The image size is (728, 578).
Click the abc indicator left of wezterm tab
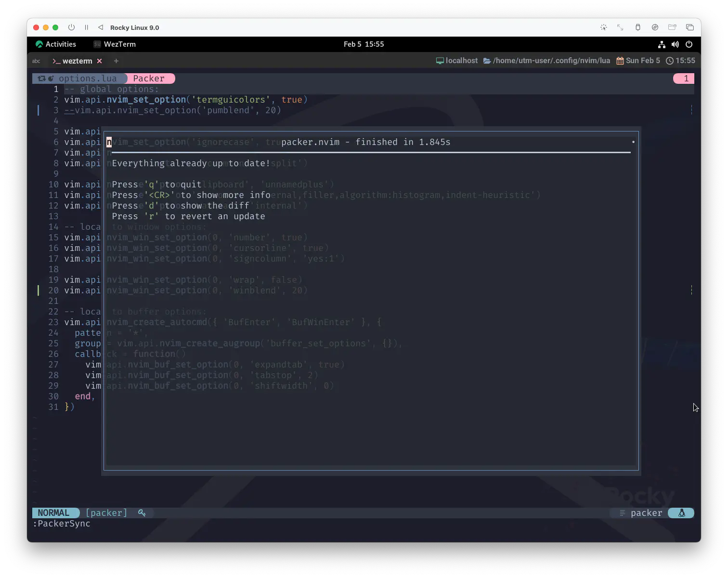pos(36,61)
